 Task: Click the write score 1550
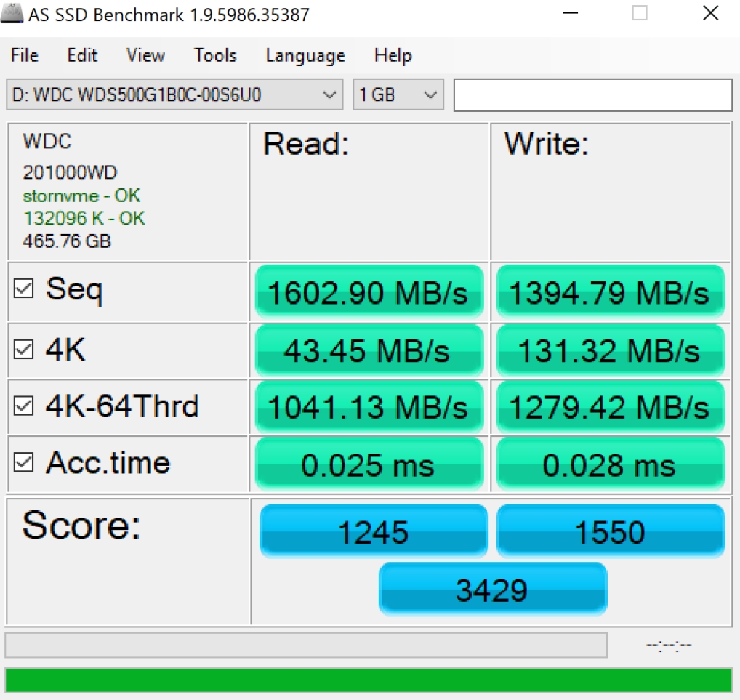(610, 531)
